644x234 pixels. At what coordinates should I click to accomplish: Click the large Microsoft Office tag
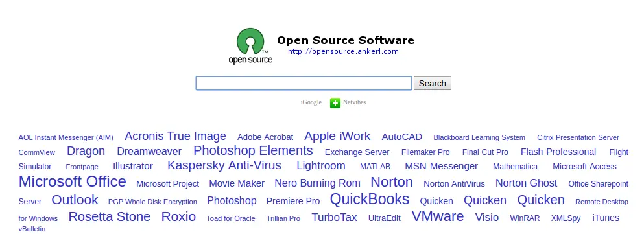pos(72,181)
